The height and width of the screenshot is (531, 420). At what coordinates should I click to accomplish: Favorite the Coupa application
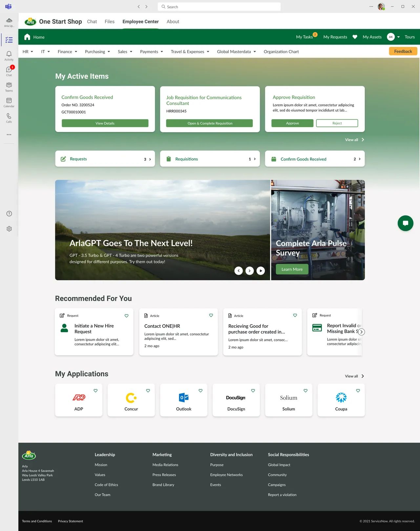(x=358, y=391)
